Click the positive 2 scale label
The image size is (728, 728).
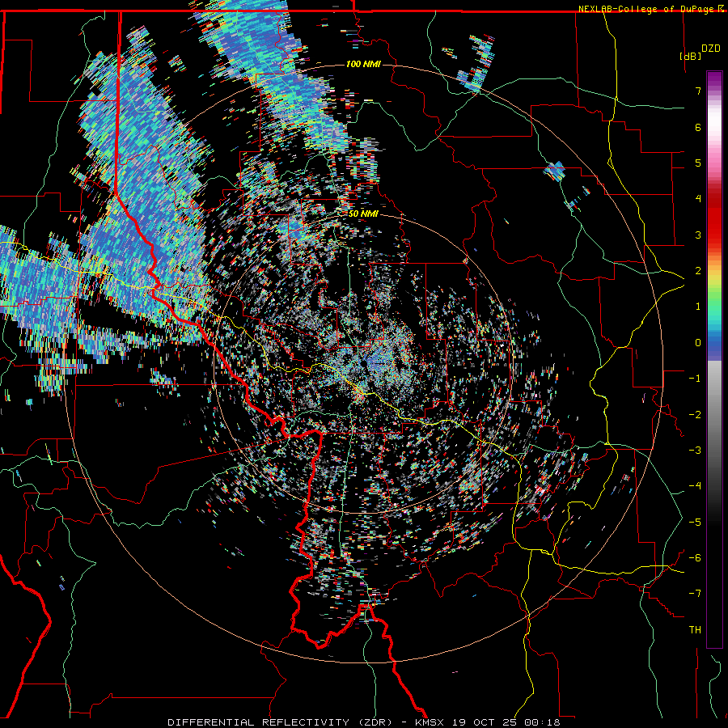click(698, 271)
